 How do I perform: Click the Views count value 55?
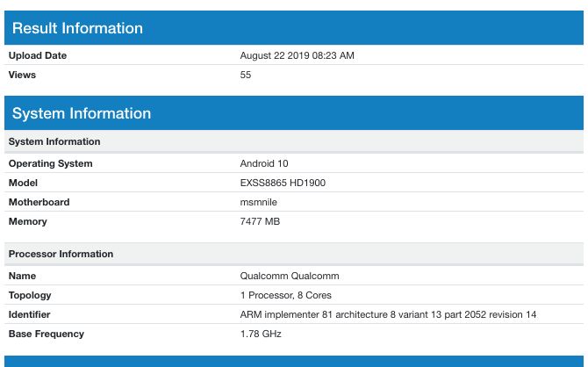[246, 76]
